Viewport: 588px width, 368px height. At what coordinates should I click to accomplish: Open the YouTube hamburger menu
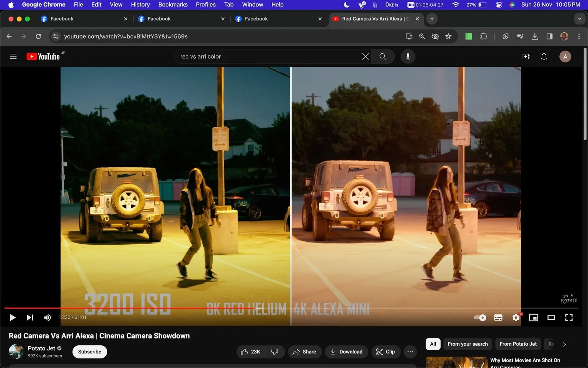[x=13, y=56]
